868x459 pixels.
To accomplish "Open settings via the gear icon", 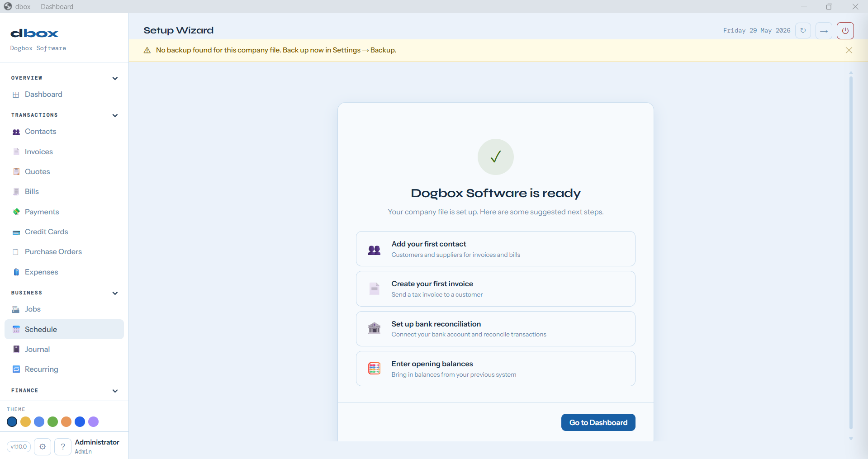I will [x=43, y=447].
